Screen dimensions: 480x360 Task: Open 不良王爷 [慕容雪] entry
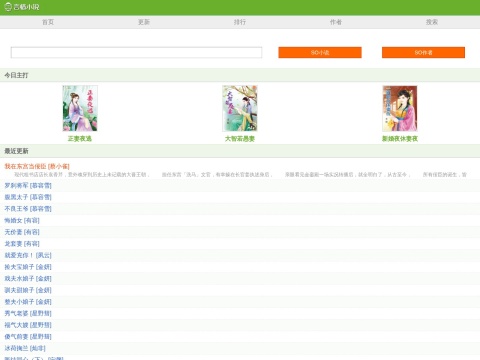click(x=28, y=209)
